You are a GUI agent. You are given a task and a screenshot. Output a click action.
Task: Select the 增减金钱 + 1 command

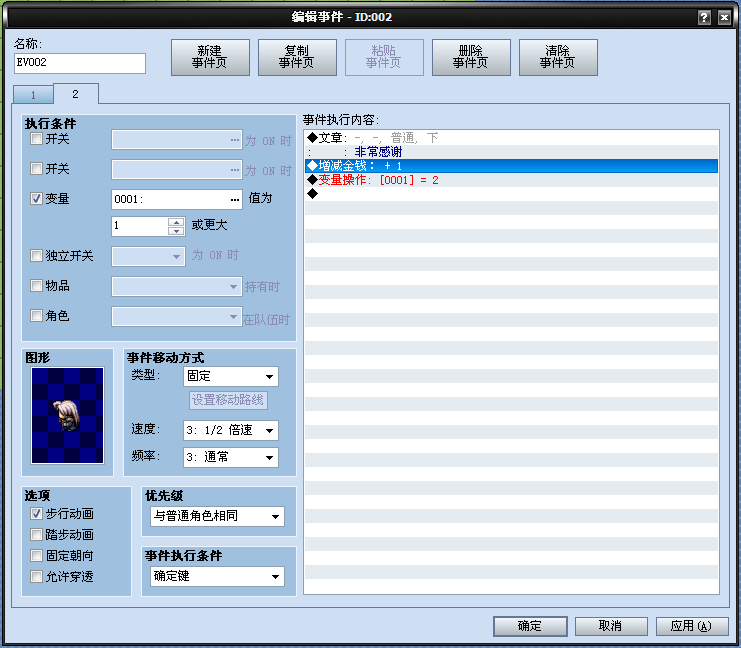511,166
